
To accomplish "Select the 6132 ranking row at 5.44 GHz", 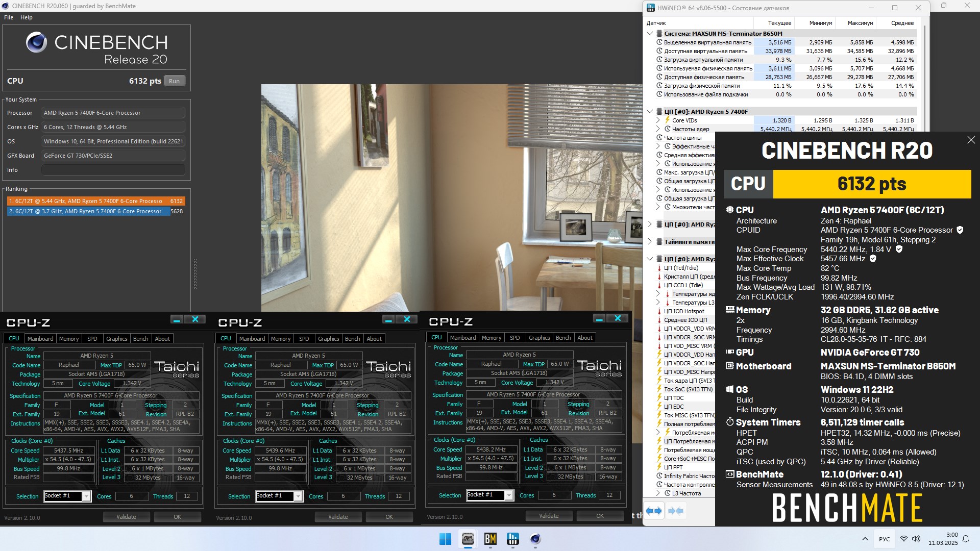I will (96, 201).
